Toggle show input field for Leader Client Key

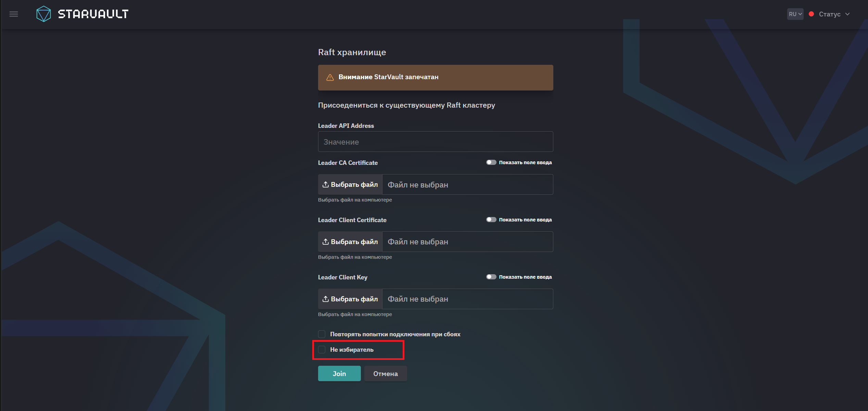[x=491, y=277]
